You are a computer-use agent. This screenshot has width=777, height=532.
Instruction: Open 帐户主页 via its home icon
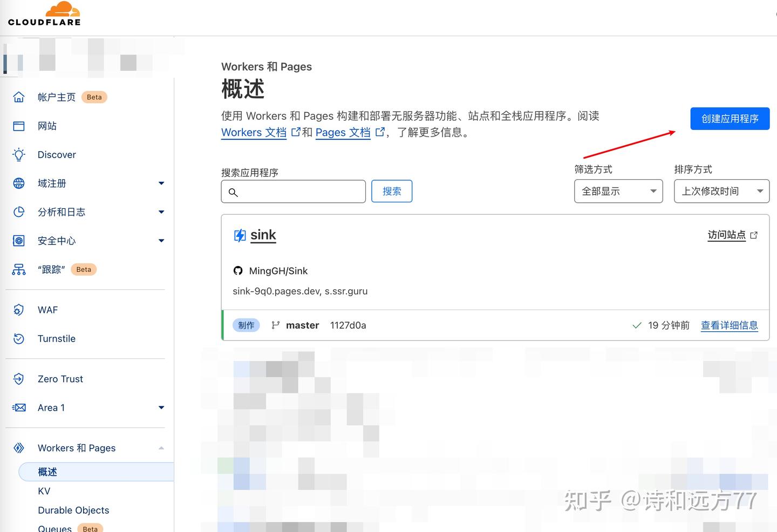(18, 97)
